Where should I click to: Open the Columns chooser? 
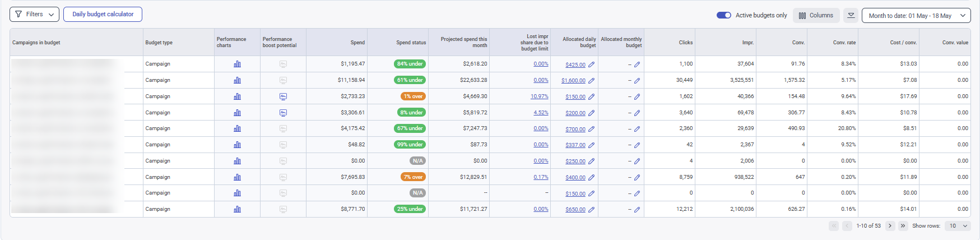pyautogui.click(x=816, y=15)
